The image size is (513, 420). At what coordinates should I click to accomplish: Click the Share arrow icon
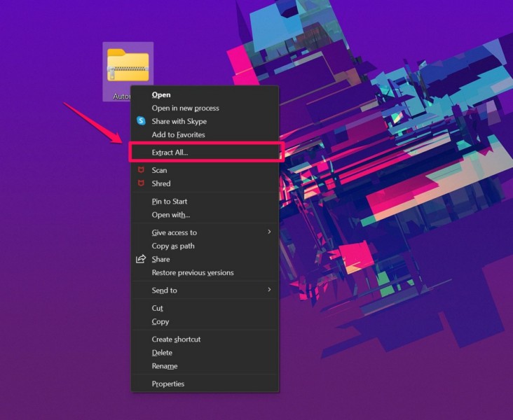tap(141, 259)
